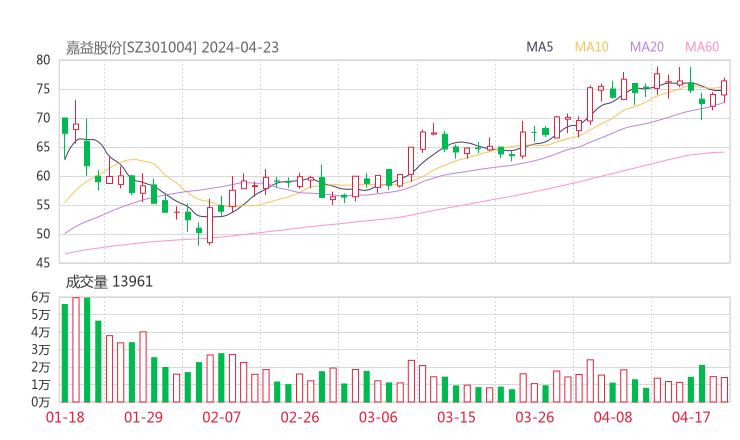Click the 02-26 date label
The height and width of the screenshot is (440, 740).
300,417
